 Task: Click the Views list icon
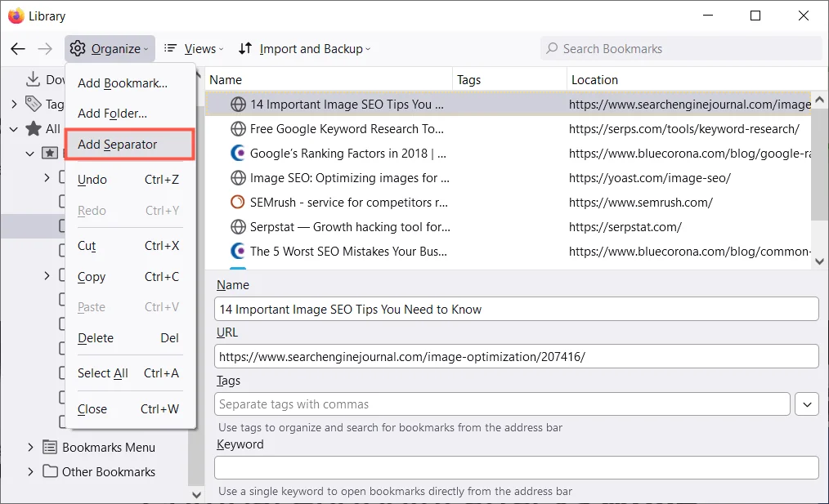click(171, 49)
